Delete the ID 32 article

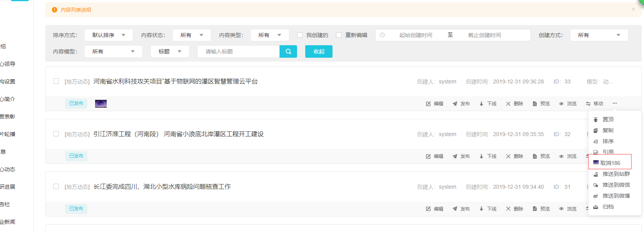click(x=515, y=156)
